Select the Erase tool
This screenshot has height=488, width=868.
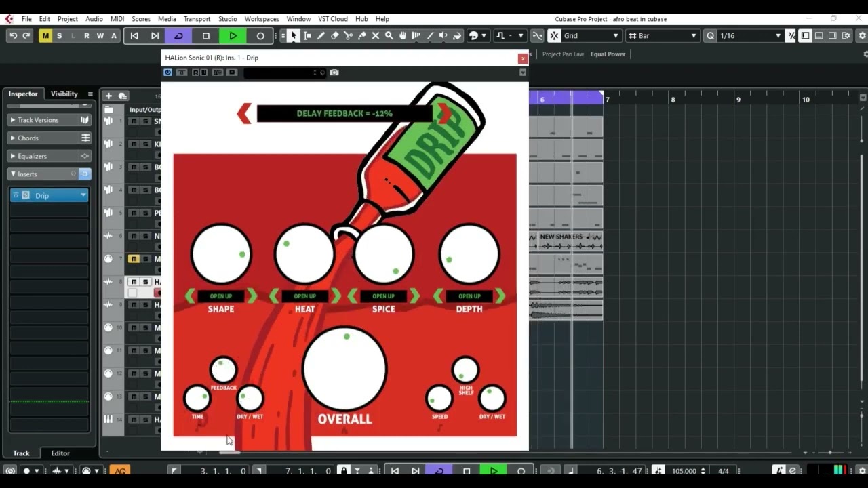(x=334, y=35)
